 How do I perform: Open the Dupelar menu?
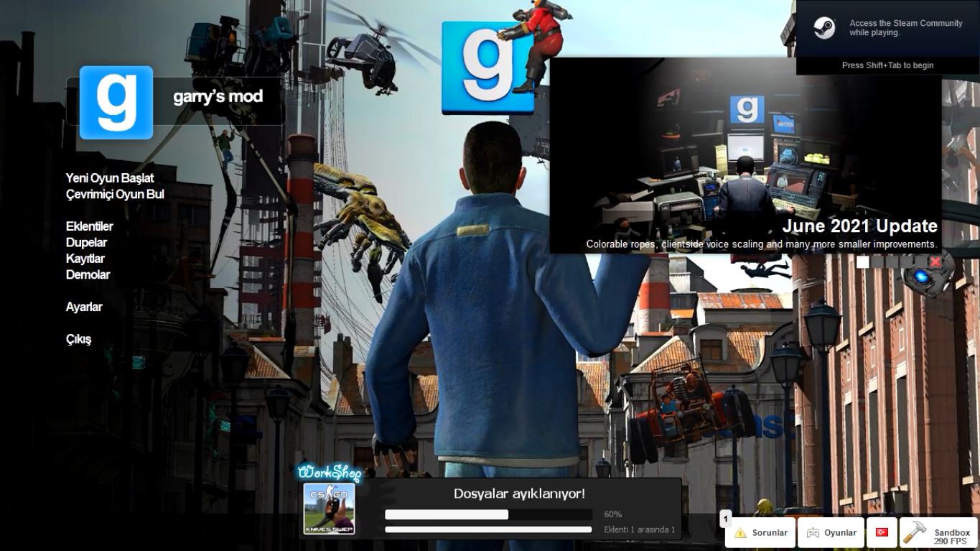coord(86,243)
